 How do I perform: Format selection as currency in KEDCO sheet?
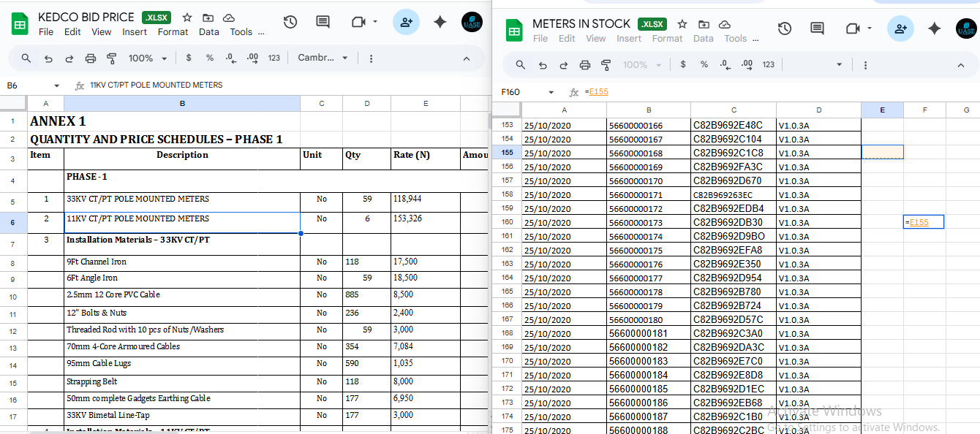[x=189, y=58]
